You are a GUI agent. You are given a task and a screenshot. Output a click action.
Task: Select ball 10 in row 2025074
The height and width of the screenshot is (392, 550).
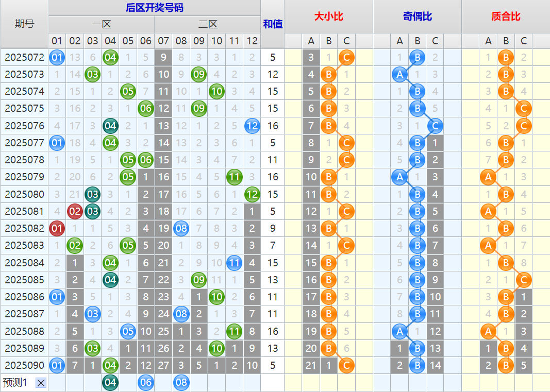(x=216, y=92)
